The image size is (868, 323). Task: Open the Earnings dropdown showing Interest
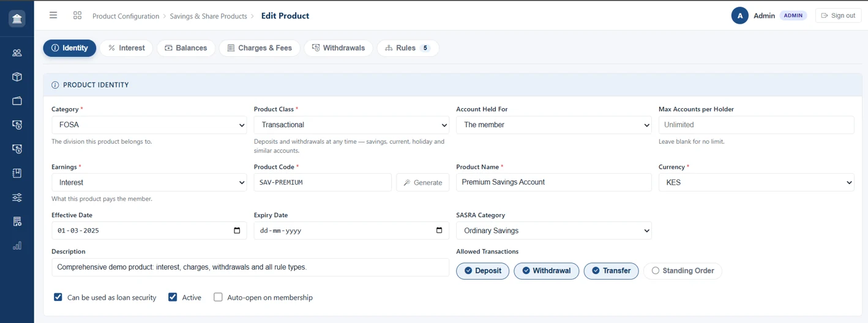point(149,182)
